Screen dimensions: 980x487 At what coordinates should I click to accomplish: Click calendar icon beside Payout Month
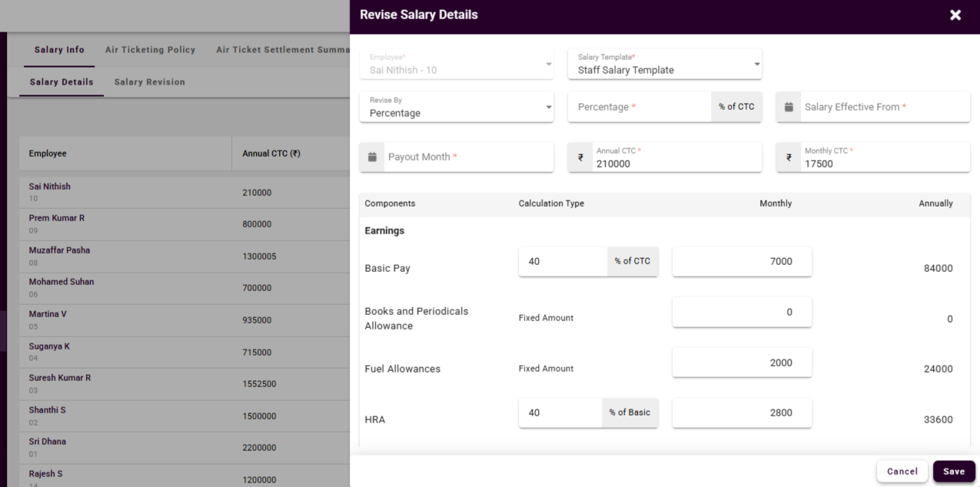coord(372,157)
